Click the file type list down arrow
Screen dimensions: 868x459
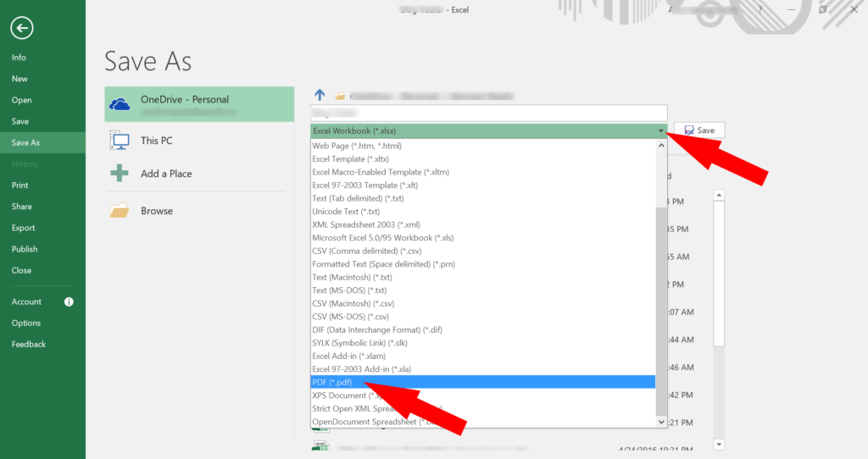[661, 422]
